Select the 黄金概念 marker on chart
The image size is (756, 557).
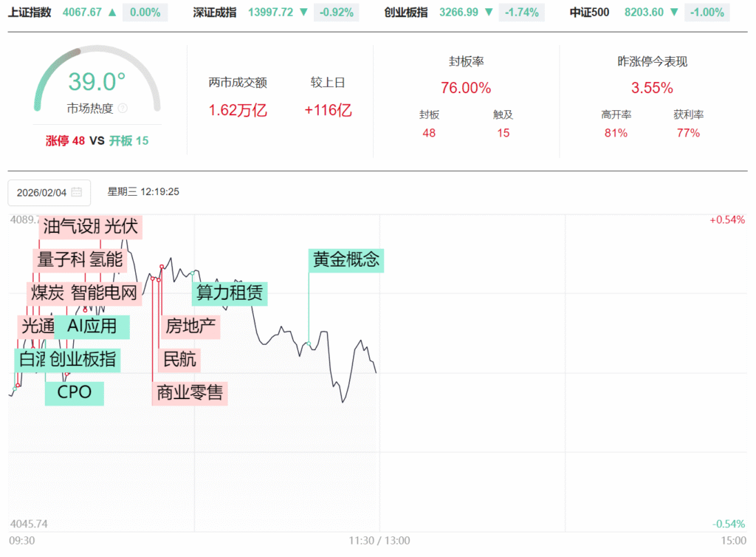pos(346,260)
